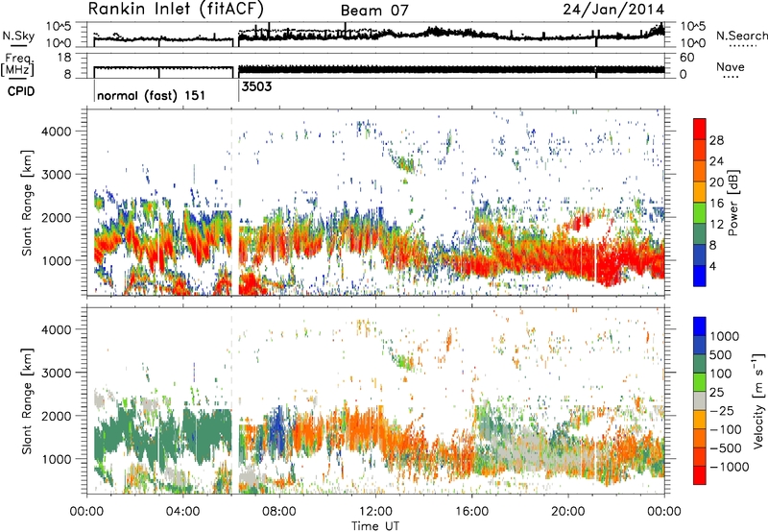Click the '12:00' time axis tick label
Screen dimensions: 768x532
click(375, 511)
